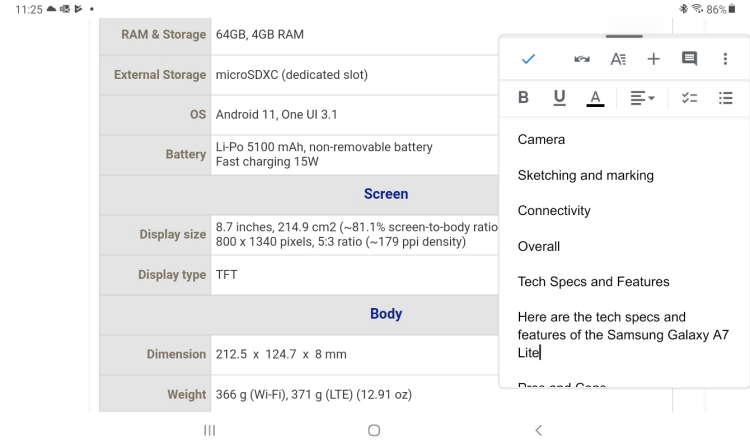
Task: Click the 'Overall' line in the document
Action: (x=539, y=246)
